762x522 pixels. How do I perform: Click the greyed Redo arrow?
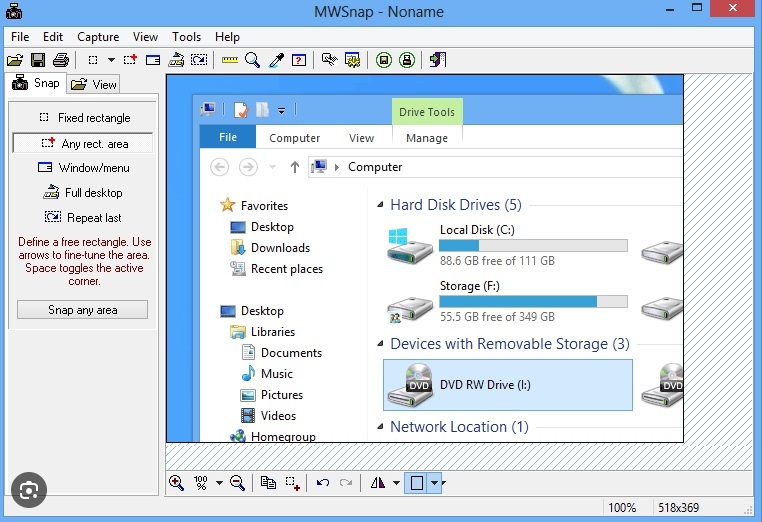point(346,483)
